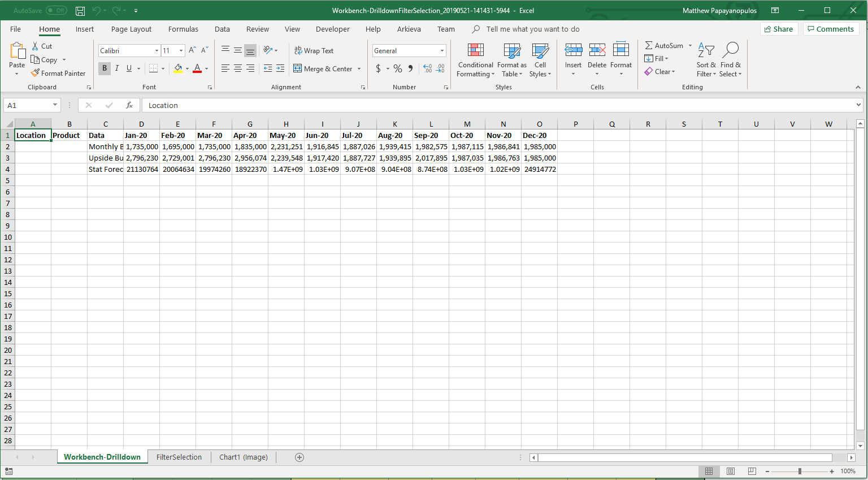Open the General number format dropdown
The width and height of the screenshot is (868, 480).
[442, 51]
